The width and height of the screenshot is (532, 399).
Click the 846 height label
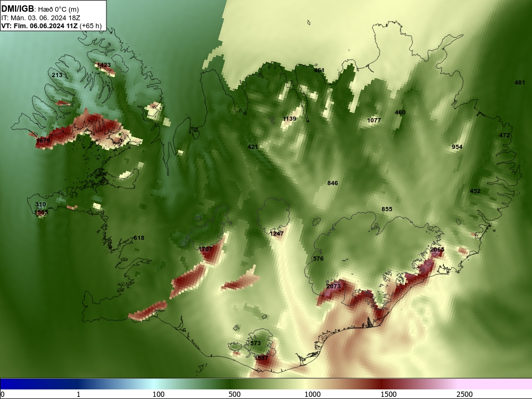pos(332,183)
